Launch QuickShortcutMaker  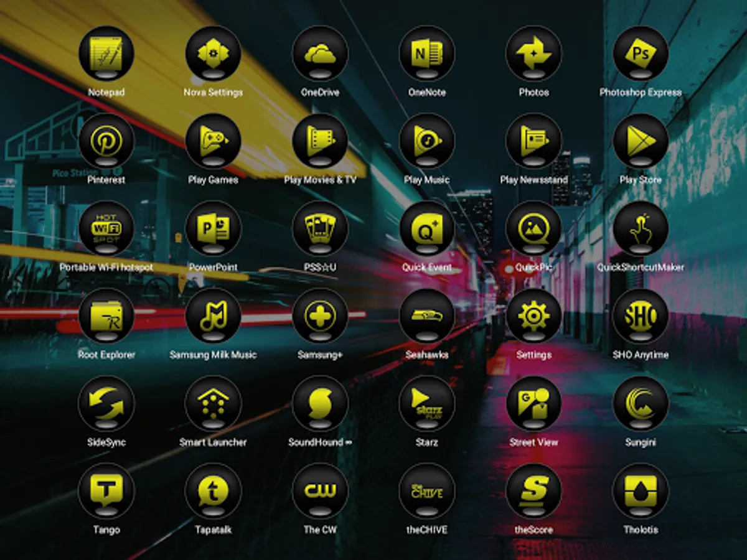click(641, 228)
